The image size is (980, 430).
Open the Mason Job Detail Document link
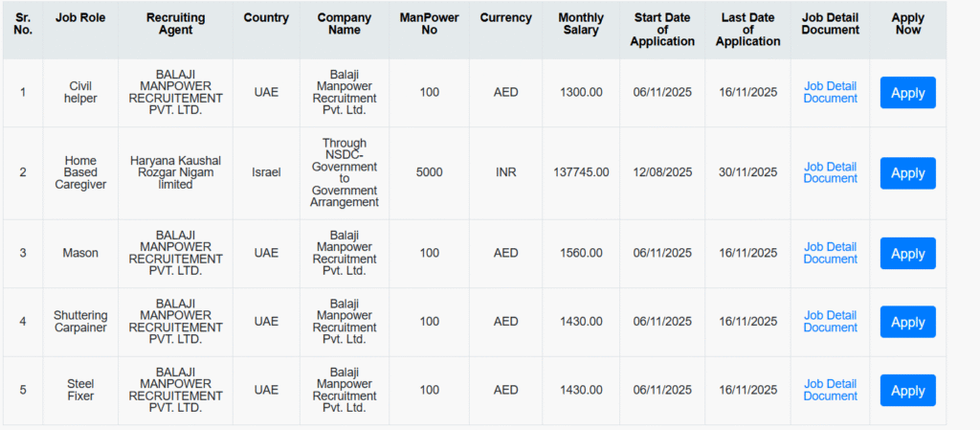click(830, 253)
